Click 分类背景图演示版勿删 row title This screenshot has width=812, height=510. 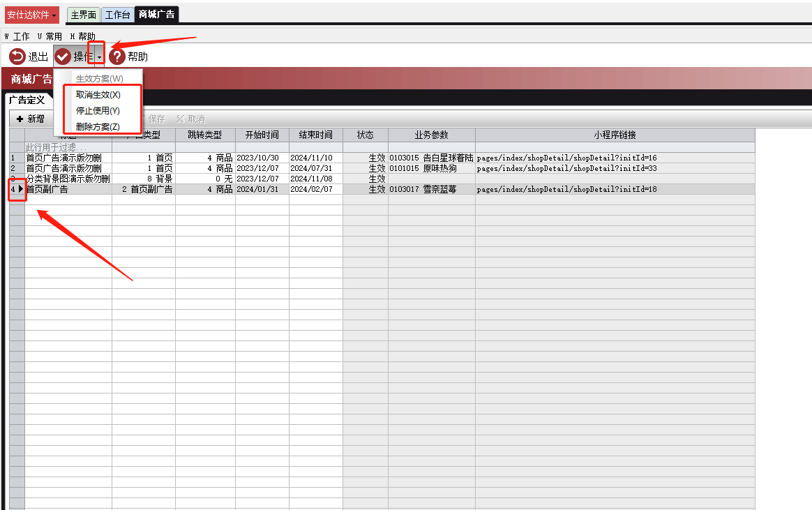(x=68, y=179)
